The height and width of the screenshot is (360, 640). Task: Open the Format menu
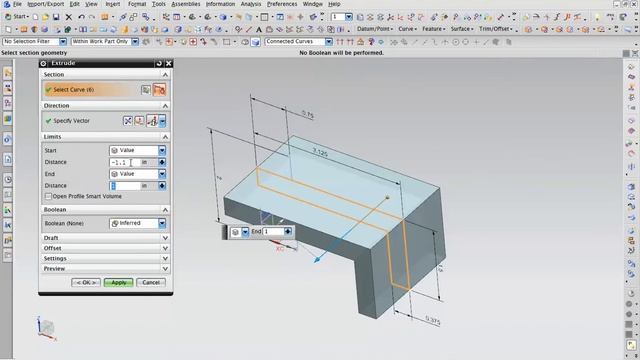[137, 4]
